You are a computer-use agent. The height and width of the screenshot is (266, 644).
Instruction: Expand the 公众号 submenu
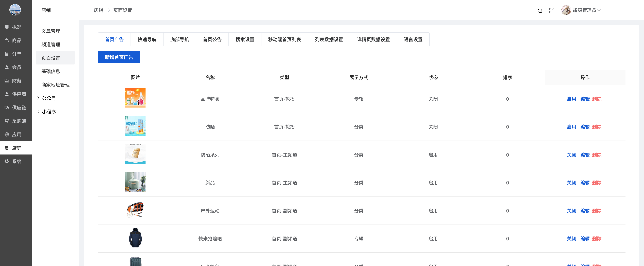tap(49, 98)
